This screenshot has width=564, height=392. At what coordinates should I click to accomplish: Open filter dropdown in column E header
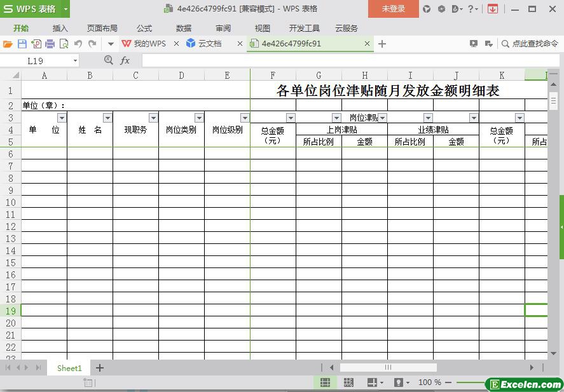pos(245,118)
